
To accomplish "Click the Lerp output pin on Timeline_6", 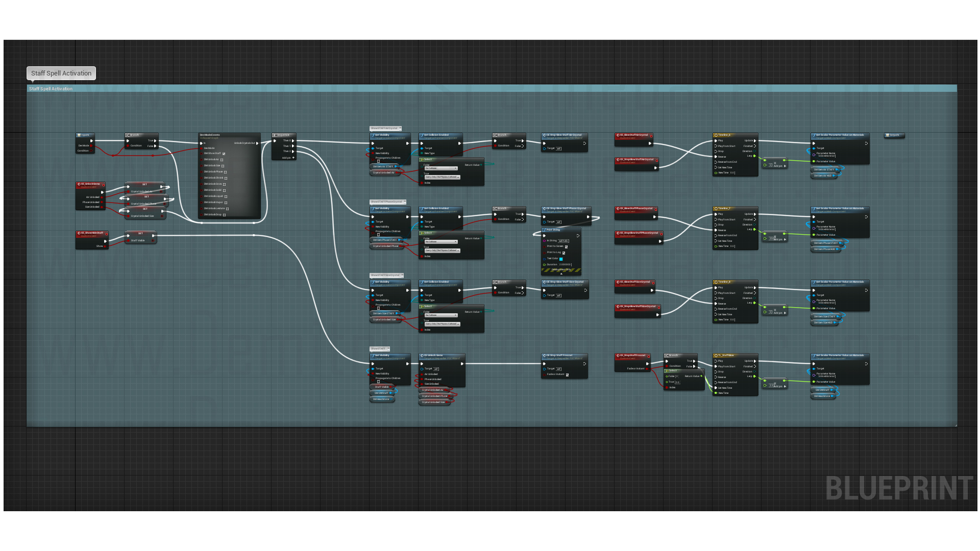I will pos(754,156).
